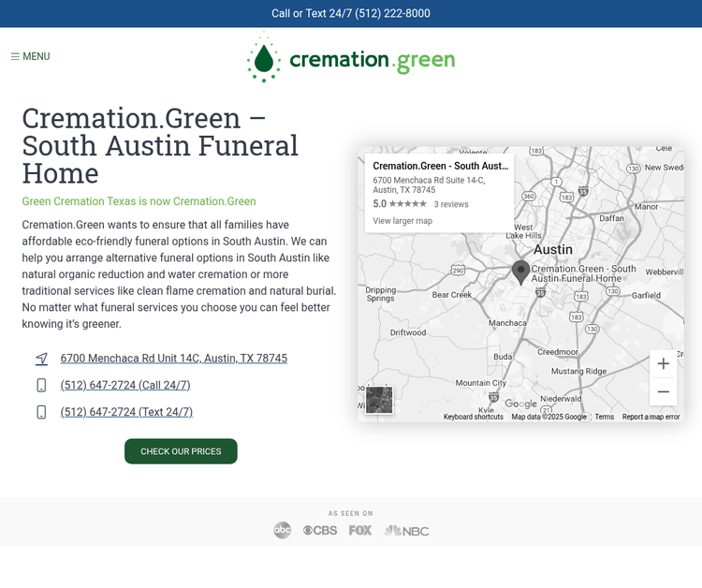
Task: Open the hamburger MENU
Action: click(30, 56)
